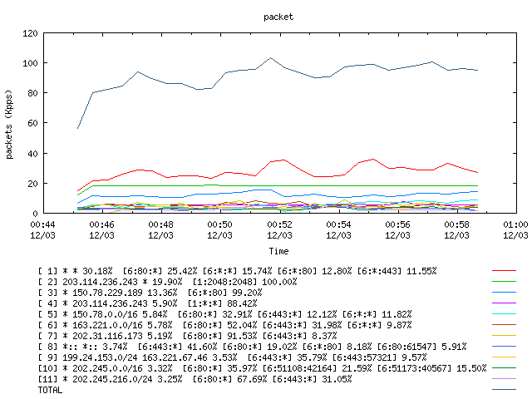532x399 pixels.
Task: Click the flat green line at 00:54
Action: pyautogui.click(x=339, y=185)
